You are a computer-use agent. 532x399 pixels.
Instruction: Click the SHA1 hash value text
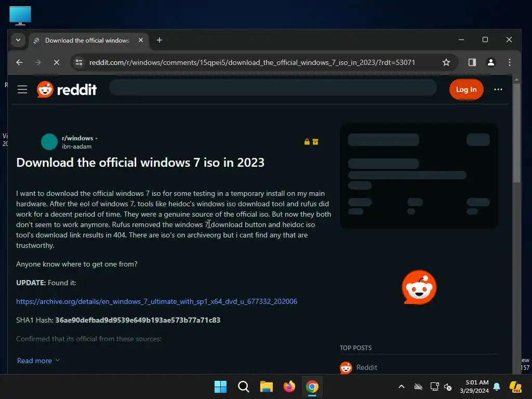pos(138,320)
